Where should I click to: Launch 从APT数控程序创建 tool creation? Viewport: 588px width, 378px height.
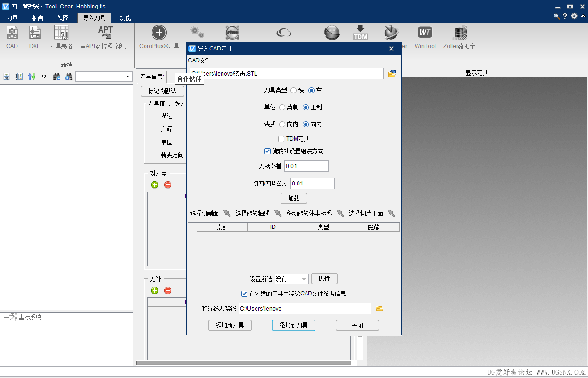[x=105, y=37]
